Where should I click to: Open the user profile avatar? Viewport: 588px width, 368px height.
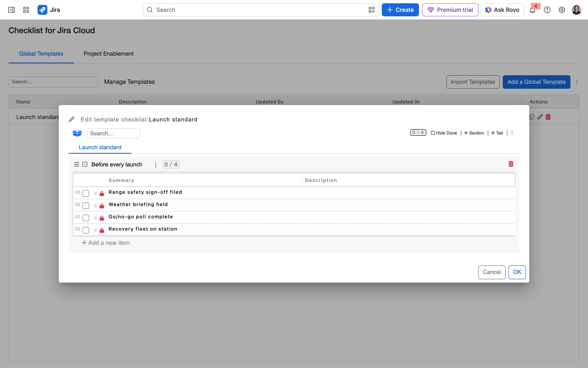(576, 10)
